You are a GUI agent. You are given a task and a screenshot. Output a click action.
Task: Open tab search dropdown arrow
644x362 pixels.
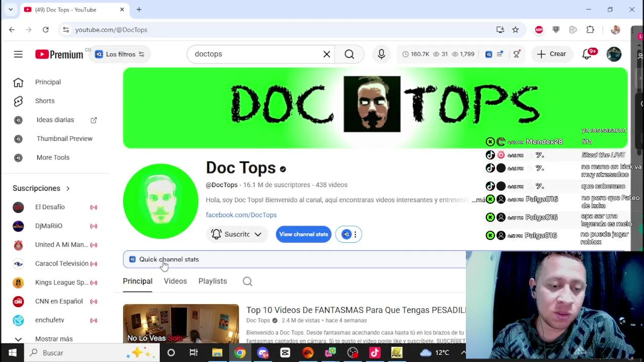(x=11, y=10)
